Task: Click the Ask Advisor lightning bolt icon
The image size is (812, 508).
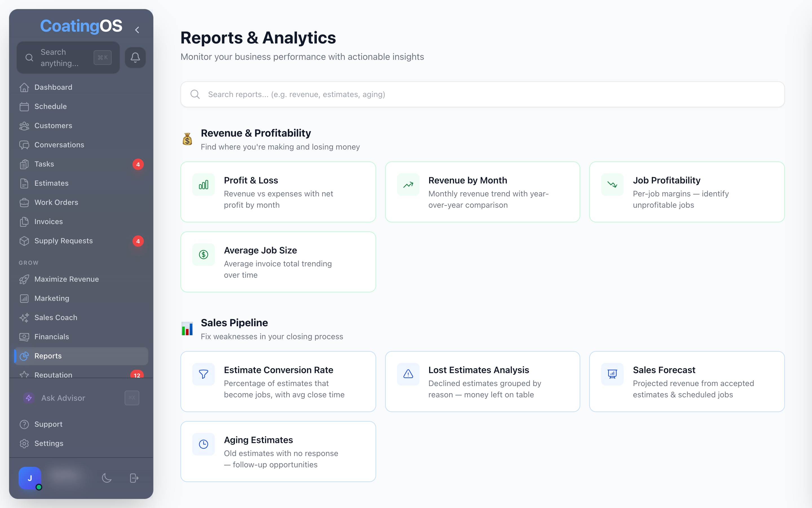Action: point(29,398)
